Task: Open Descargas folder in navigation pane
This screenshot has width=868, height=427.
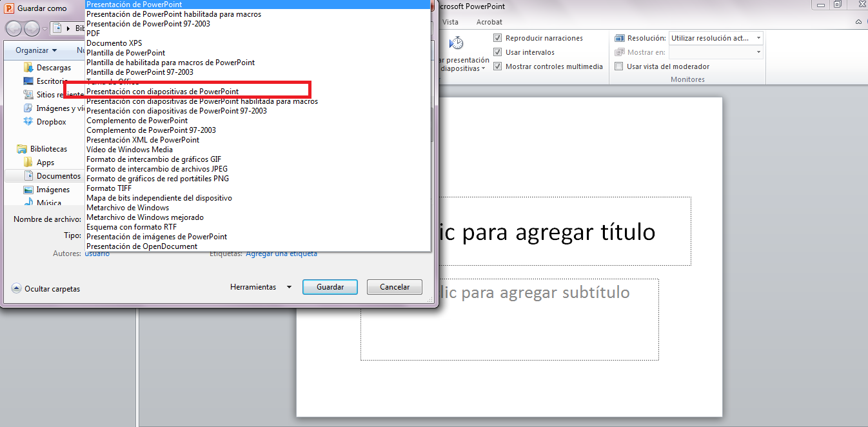Action: click(x=54, y=67)
